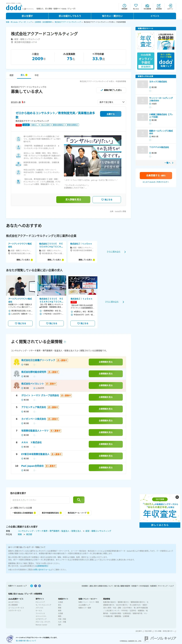Viewport: 182px width, 644px height.
Task: Open the 知りたい・聞きたい navigation menu
Action: click(x=112, y=16)
